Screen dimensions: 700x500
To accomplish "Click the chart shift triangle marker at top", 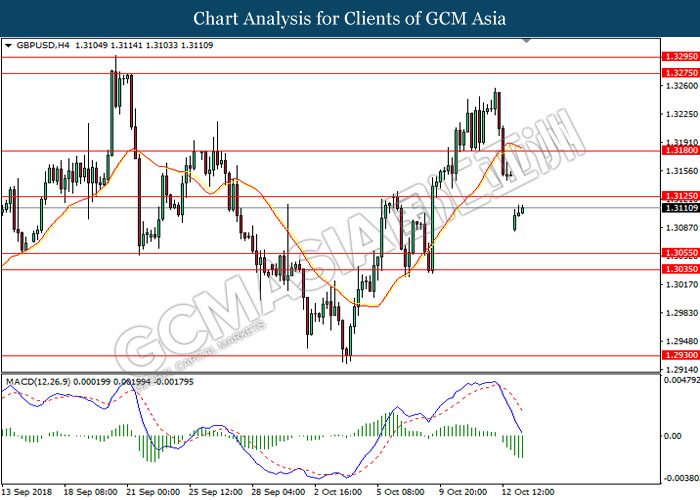I will (x=527, y=41).
